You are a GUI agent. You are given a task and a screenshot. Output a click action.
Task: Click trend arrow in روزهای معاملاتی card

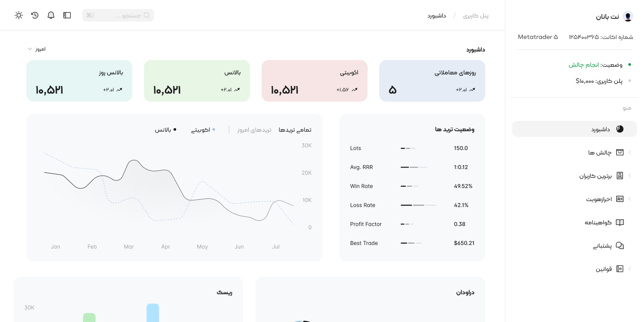(472, 90)
